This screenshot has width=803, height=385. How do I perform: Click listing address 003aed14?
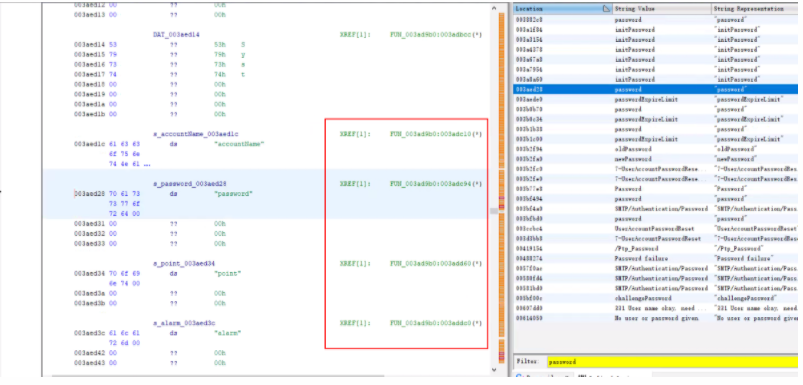(x=89, y=45)
